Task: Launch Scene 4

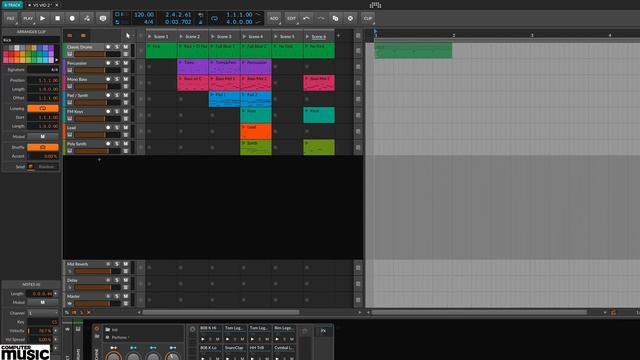Action: click(244, 37)
